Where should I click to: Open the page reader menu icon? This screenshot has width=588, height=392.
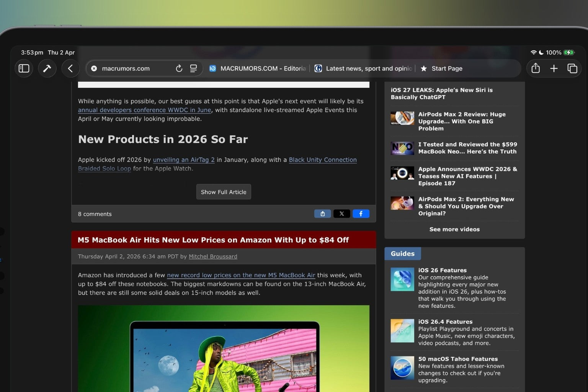193,69
